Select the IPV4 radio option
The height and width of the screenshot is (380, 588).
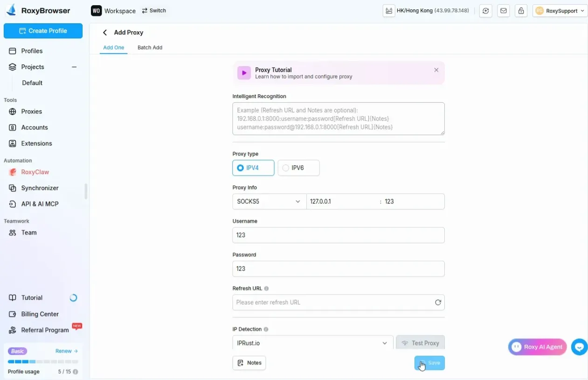point(253,168)
